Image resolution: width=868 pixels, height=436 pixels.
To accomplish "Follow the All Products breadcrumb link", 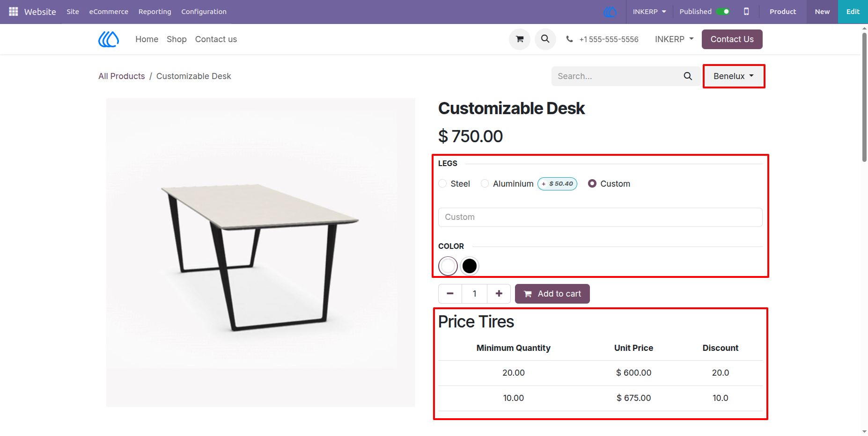I will click(122, 76).
